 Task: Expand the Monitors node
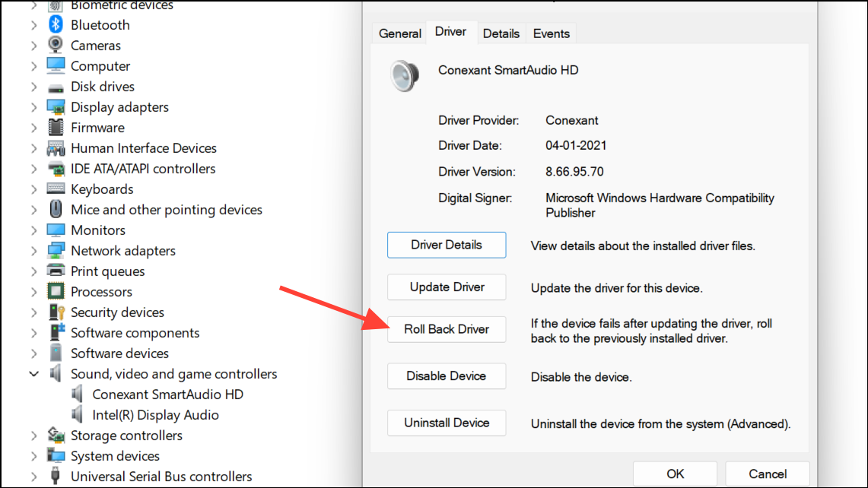33,230
